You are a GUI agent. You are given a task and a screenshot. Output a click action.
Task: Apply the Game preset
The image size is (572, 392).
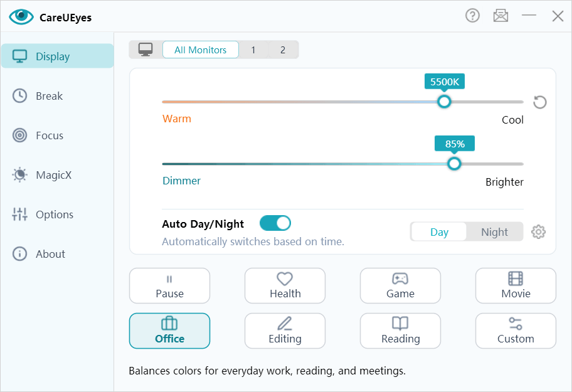(400, 285)
